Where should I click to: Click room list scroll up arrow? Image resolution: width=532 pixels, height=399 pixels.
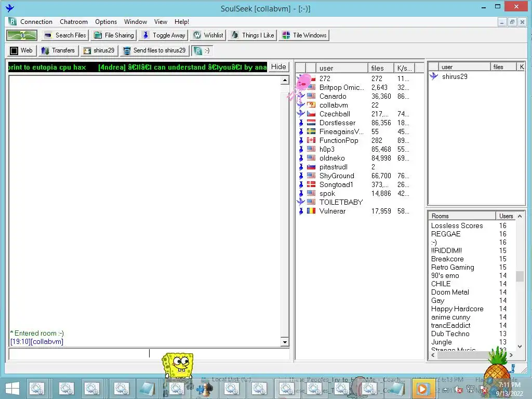pos(520,216)
